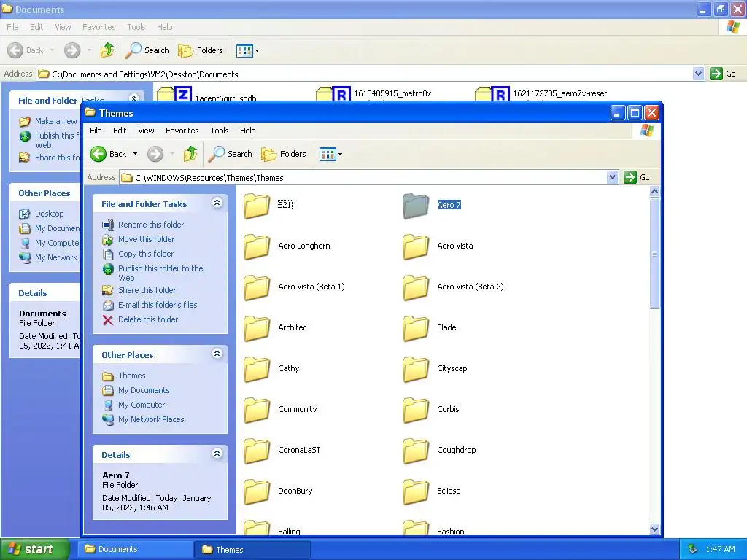Select 1615485915_metro8x file in Documents

[x=392, y=93]
